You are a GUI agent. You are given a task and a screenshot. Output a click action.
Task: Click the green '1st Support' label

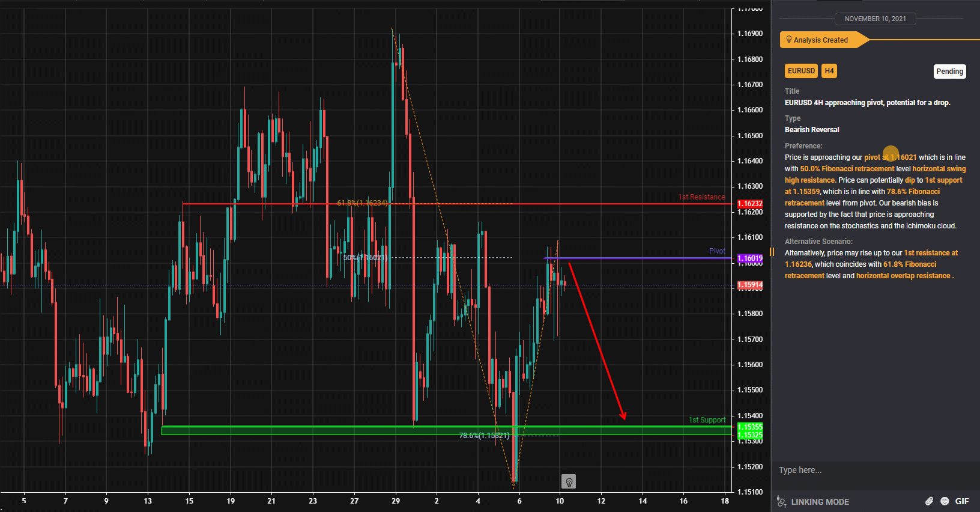(707, 420)
